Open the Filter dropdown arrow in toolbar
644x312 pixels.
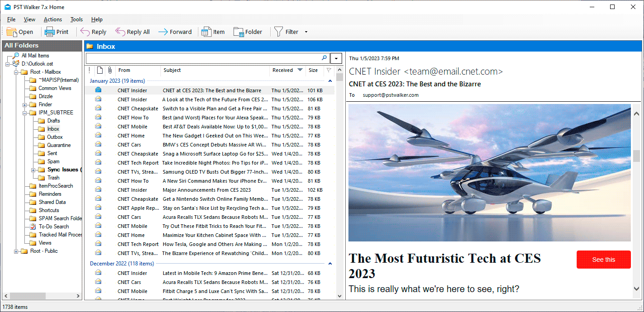[306, 32]
